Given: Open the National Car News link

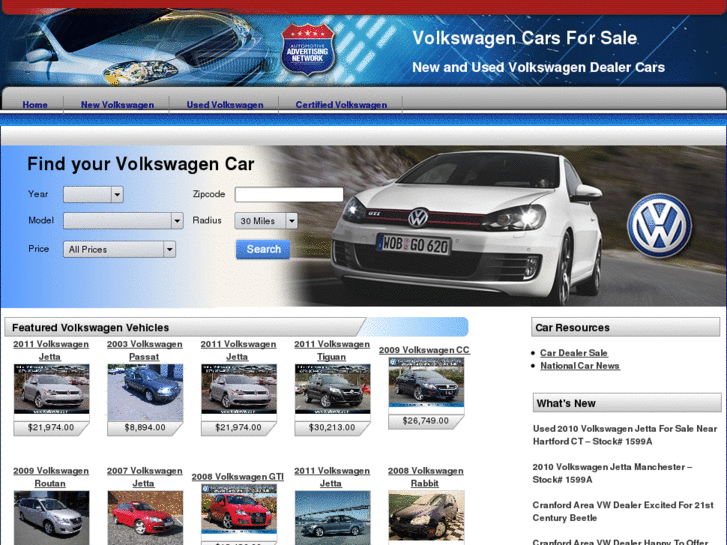Looking at the screenshot, I should (x=580, y=366).
